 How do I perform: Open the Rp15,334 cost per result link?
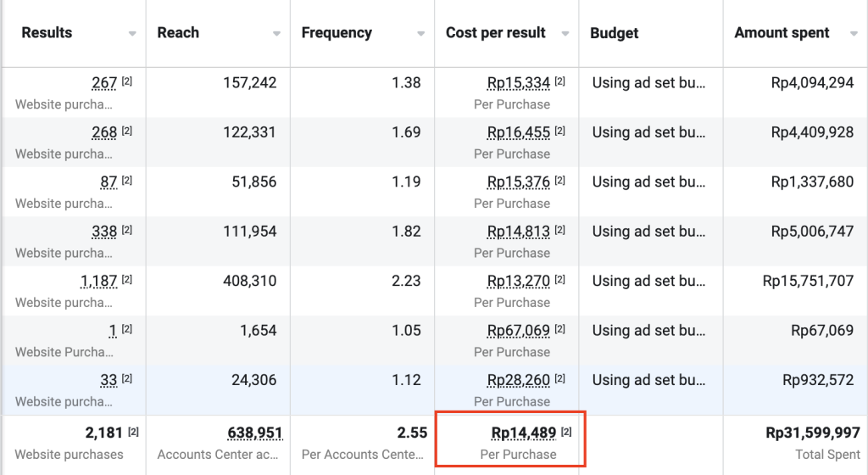(x=518, y=83)
